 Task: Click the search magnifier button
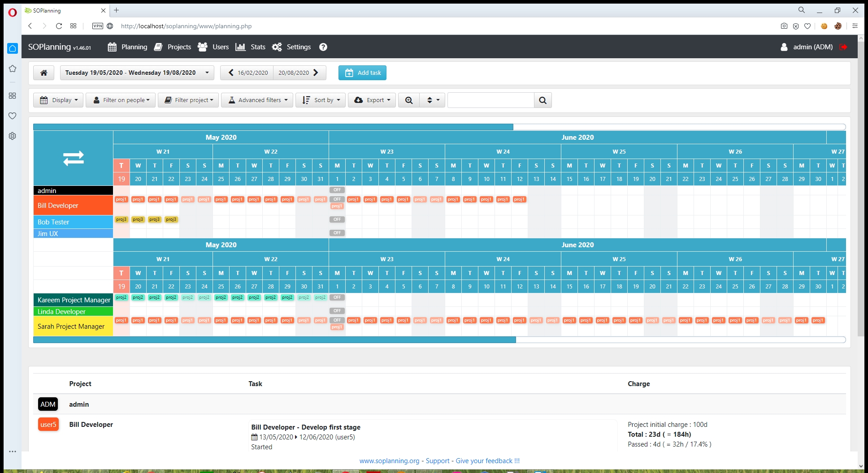[x=542, y=100]
